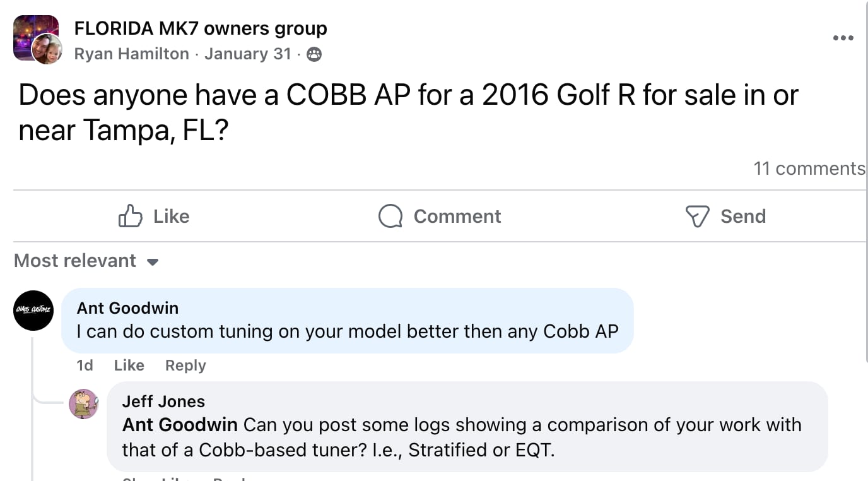
Task: Open Jeff Jones' name link in reply
Action: coord(163,401)
